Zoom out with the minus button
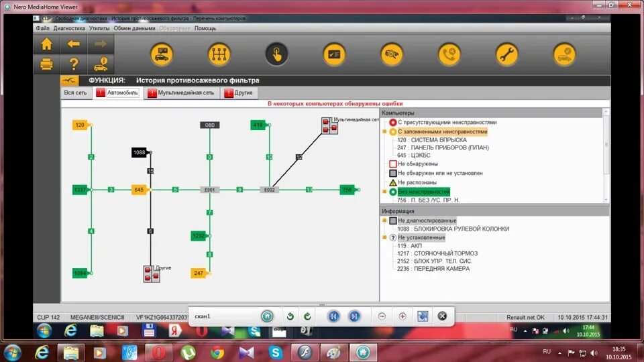The width and height of the screenshot is (644, 362). (382, 316)
